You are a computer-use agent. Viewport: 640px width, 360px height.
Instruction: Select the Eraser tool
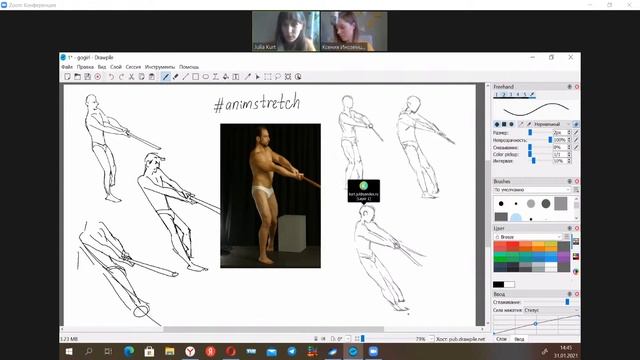[x=176, y=77]
